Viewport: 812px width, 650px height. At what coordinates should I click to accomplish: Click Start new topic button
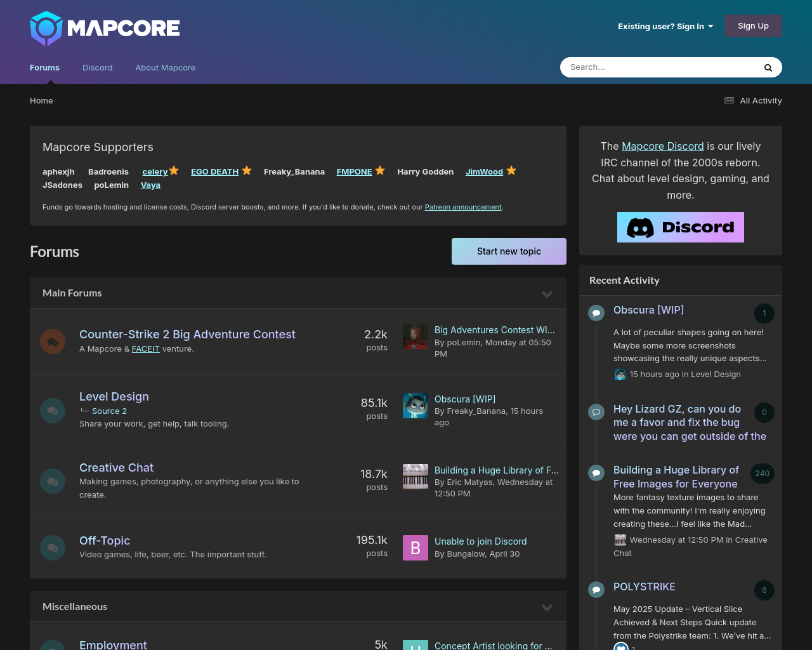(x=509, y=251)
